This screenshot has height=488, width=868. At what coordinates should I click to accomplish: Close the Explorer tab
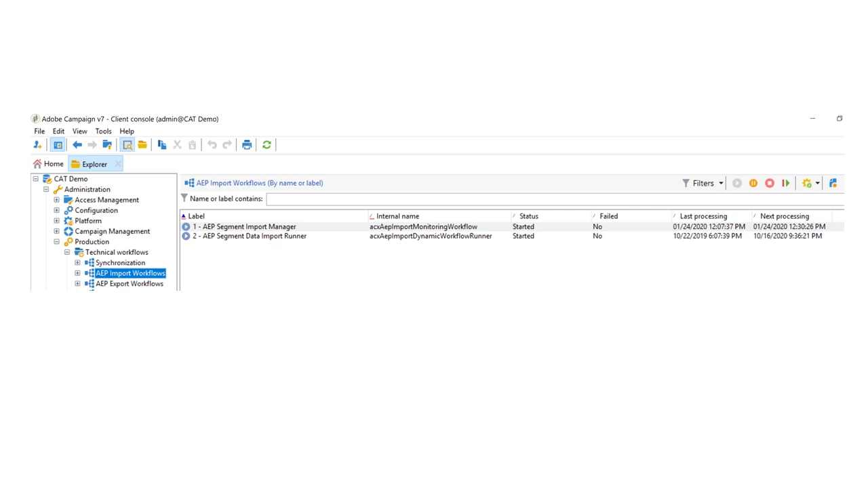(x=118, y=164)
